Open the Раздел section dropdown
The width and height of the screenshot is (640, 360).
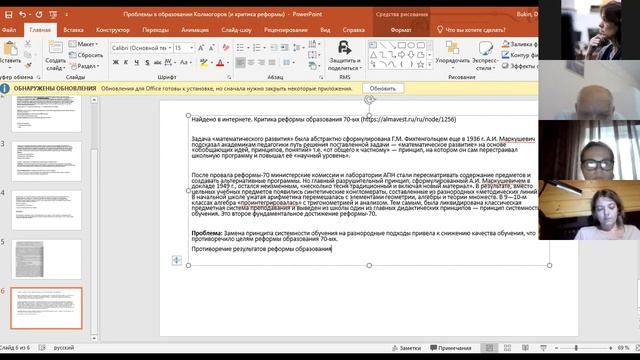pyautogui.click(x=84, y=66)
